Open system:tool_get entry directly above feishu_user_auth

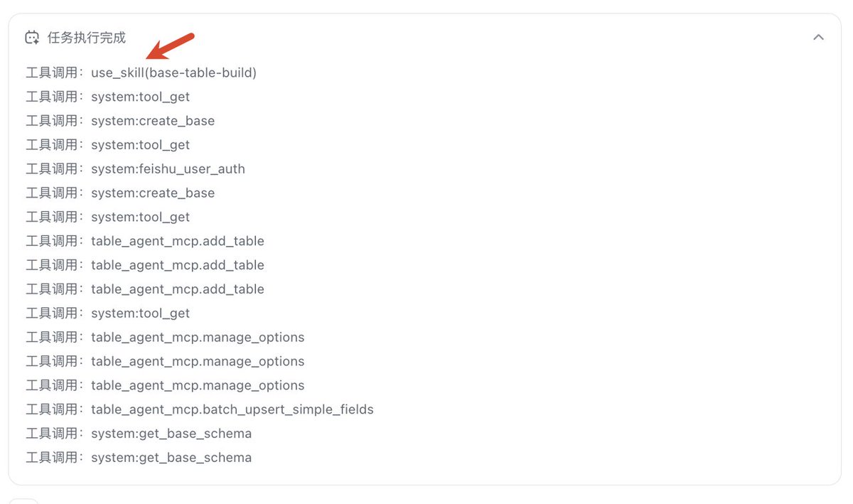108,145
